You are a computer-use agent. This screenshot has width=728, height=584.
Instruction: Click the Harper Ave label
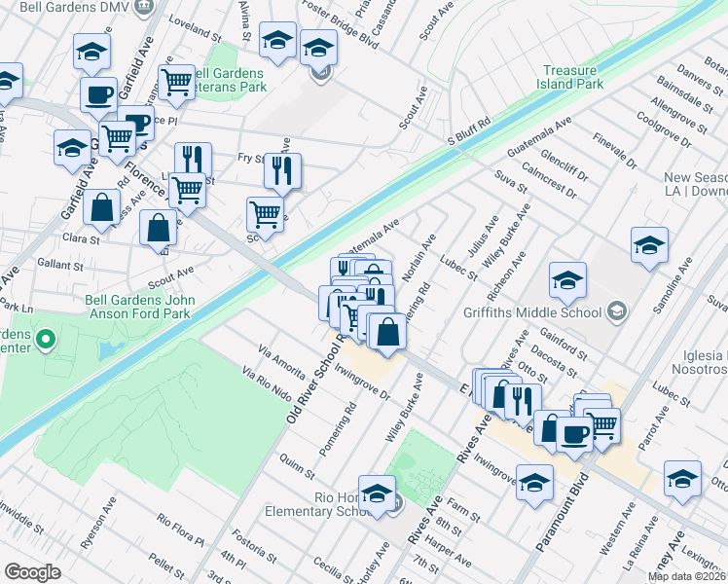pyautogui.click(x=448, y=551)
